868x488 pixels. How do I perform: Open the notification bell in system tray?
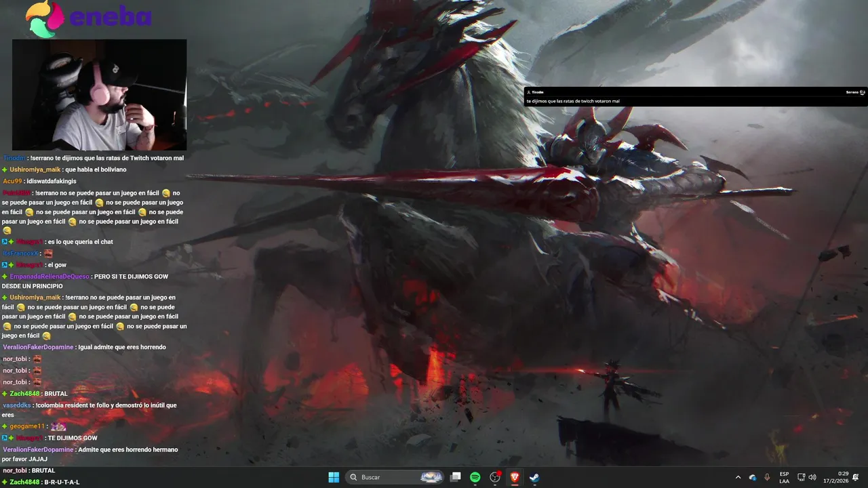coord(856,477)
